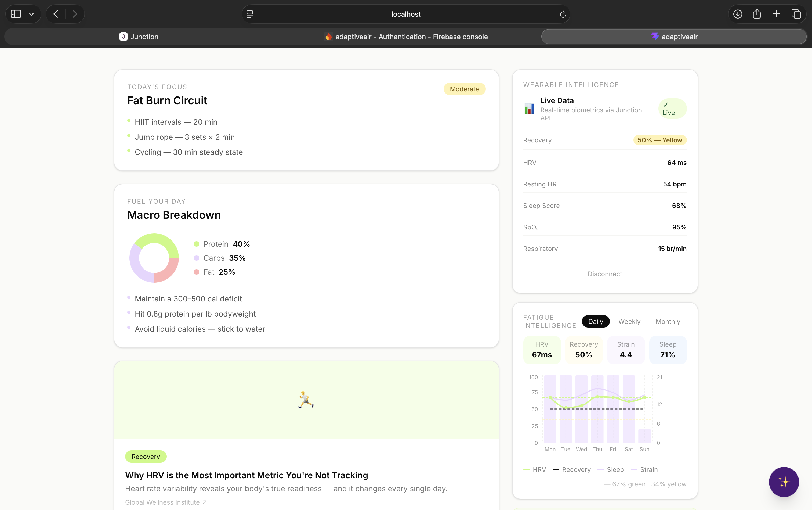The height and width of the screenshot is (510, 812).
Task: Click the Share icon in toolbar
Action: coord(757,14)
